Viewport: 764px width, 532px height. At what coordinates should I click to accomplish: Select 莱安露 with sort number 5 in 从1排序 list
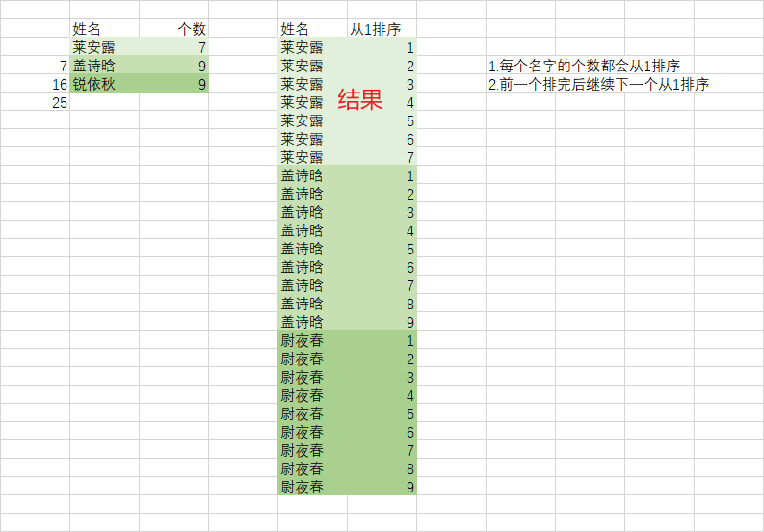tap(312, 120)
